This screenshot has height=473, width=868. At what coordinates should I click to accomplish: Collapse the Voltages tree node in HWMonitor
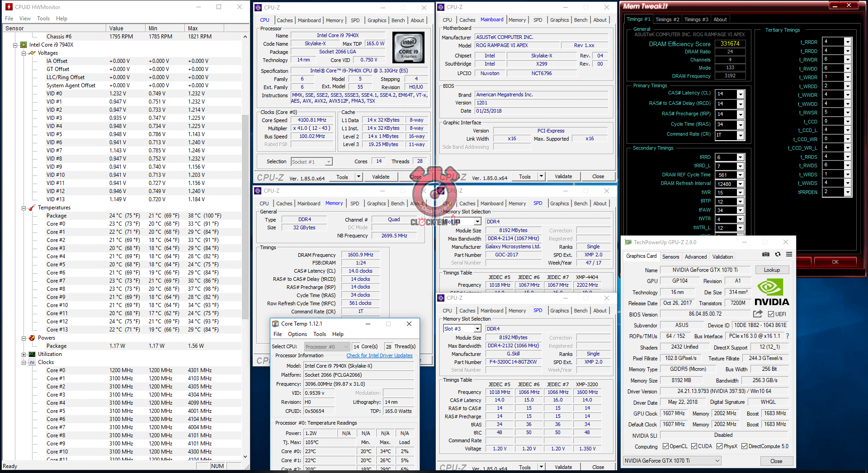pyautogui.click(x=24, y=53)
